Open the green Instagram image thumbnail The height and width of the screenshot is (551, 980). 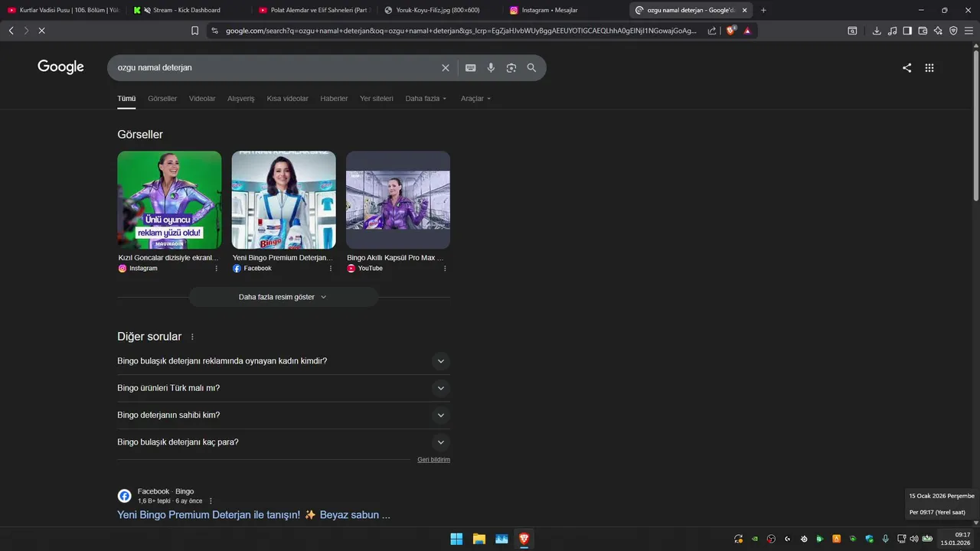pyautogui.click(x=169, y=200)
